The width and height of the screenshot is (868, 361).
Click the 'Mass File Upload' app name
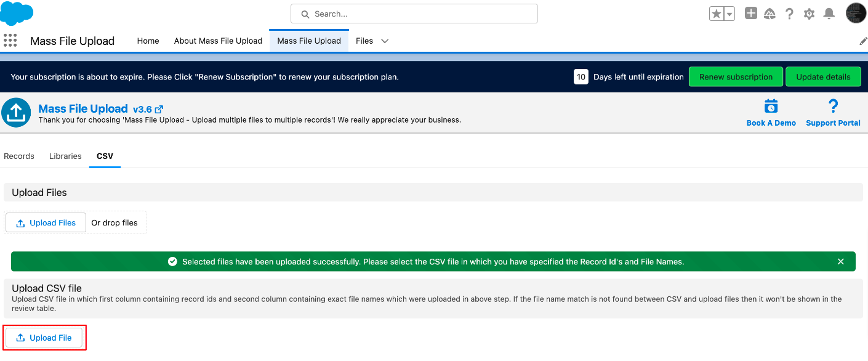73,41
